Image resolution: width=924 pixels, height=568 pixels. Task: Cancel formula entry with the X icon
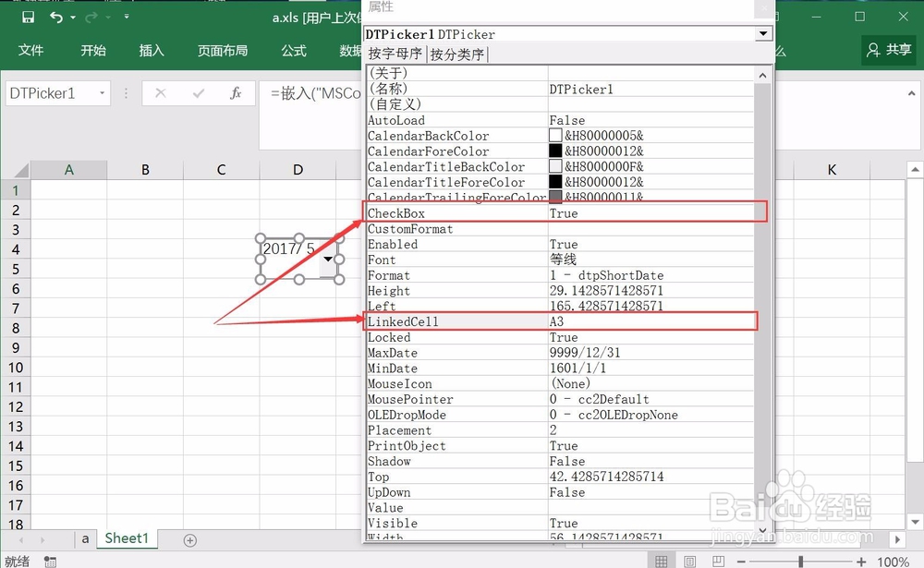click(160, 93)
